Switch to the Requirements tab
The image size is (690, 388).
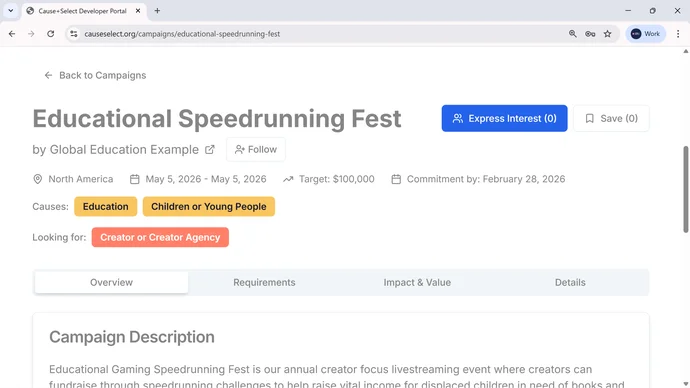(264, 282)
